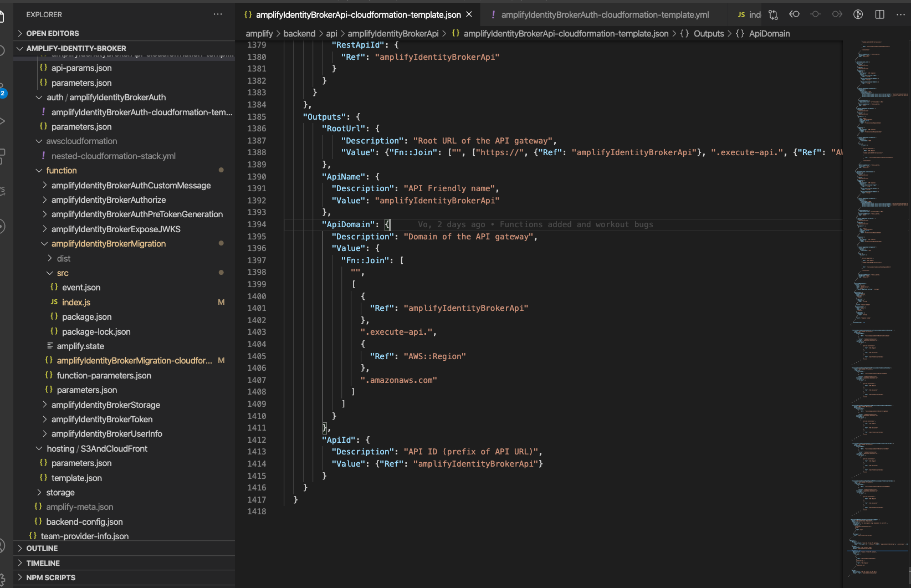
Task: Open index.js in the file tree
Action: [76, 302]
